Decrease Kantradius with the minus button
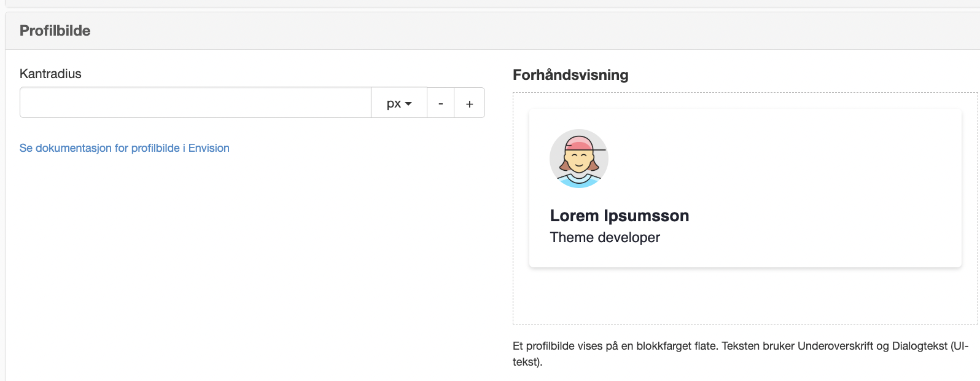This screenshot has height=381, width=980. coord(440,103)
